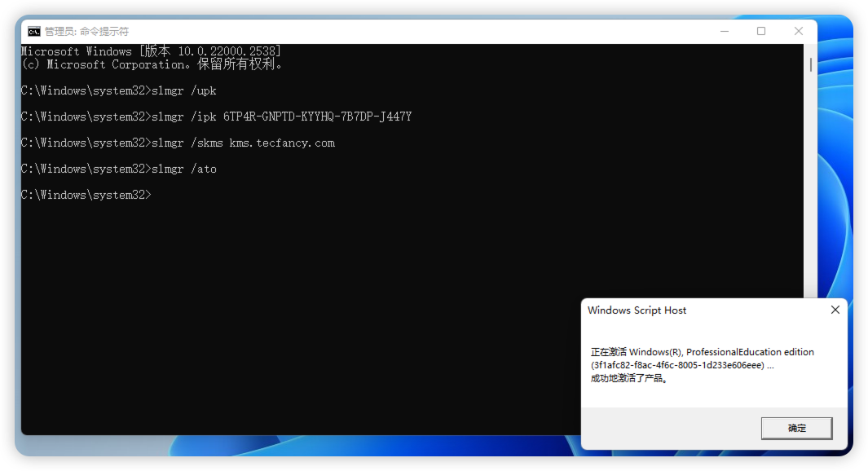Close the command prompt window
The width and height of the screenshot is (868, 471).
798,32
